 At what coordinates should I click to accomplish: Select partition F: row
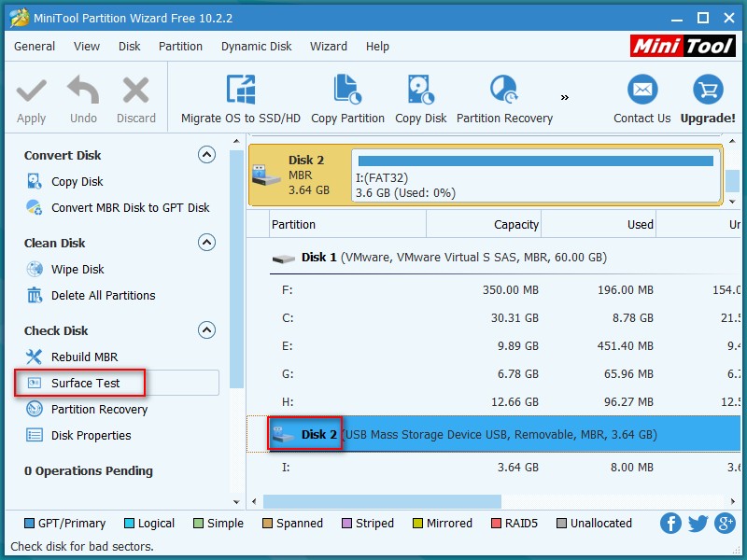pyautogui.click(x=494, y=290)
